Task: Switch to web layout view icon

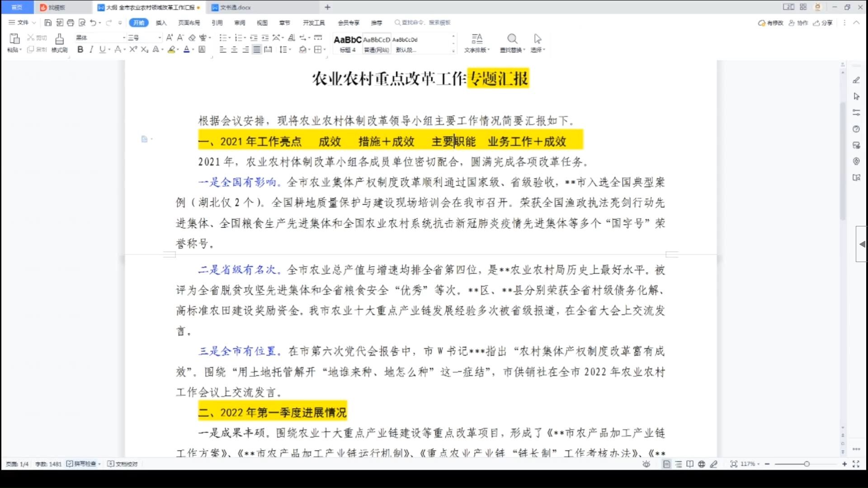Action: (701, 464)
